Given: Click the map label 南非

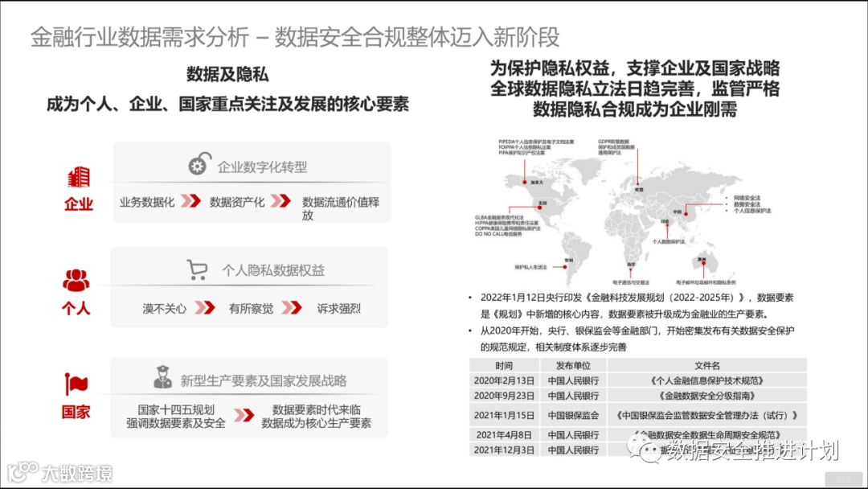Looking at the screenshot, I should (630, 265).
